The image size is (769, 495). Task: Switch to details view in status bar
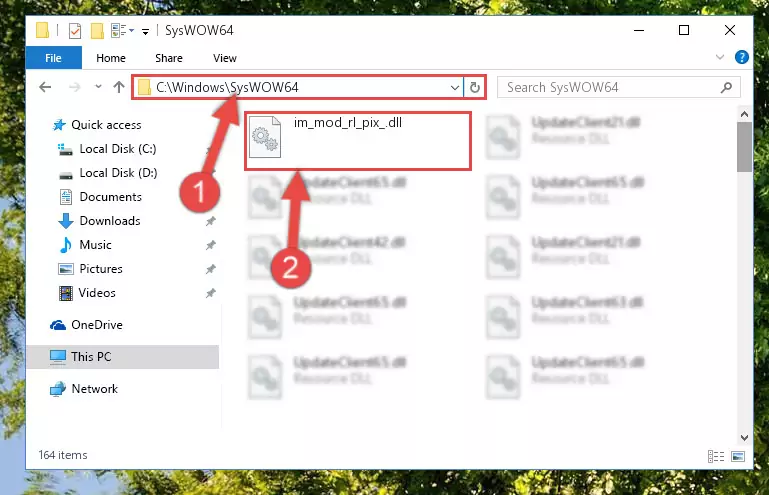716,456
